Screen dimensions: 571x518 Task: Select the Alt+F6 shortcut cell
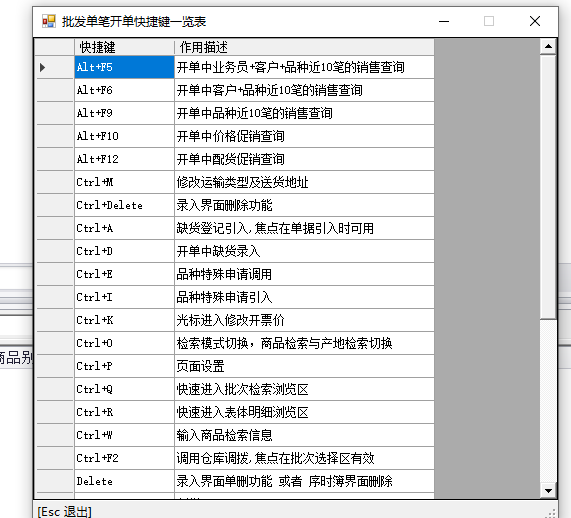(124, 90)
